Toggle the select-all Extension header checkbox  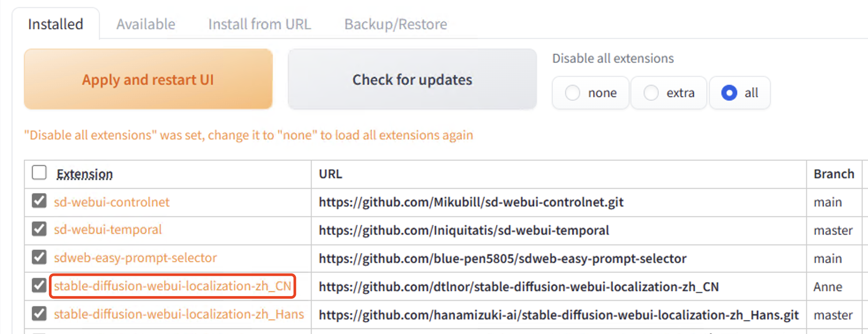click(39, 173)
